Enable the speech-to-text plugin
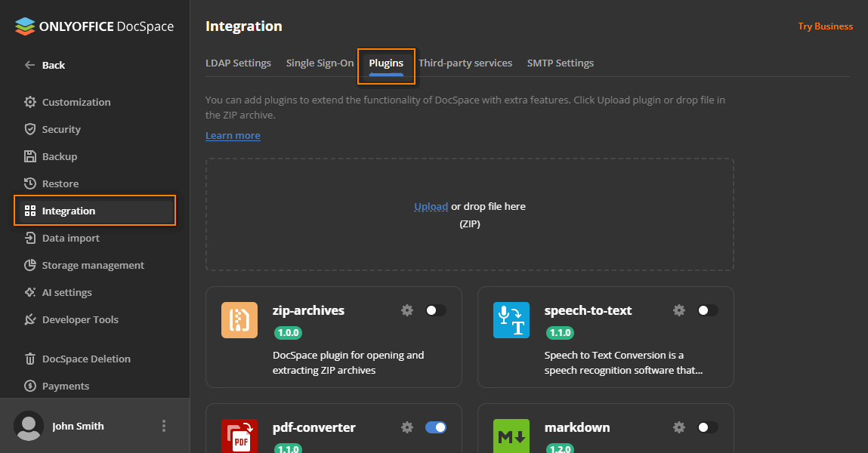This screenshot has width=868, height=453. pos(708,310)
